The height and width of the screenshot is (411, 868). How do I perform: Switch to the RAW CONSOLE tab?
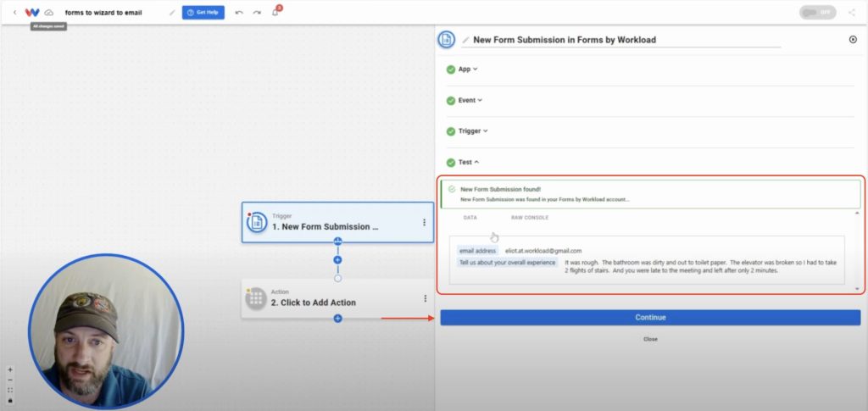[x=530, y=218]
